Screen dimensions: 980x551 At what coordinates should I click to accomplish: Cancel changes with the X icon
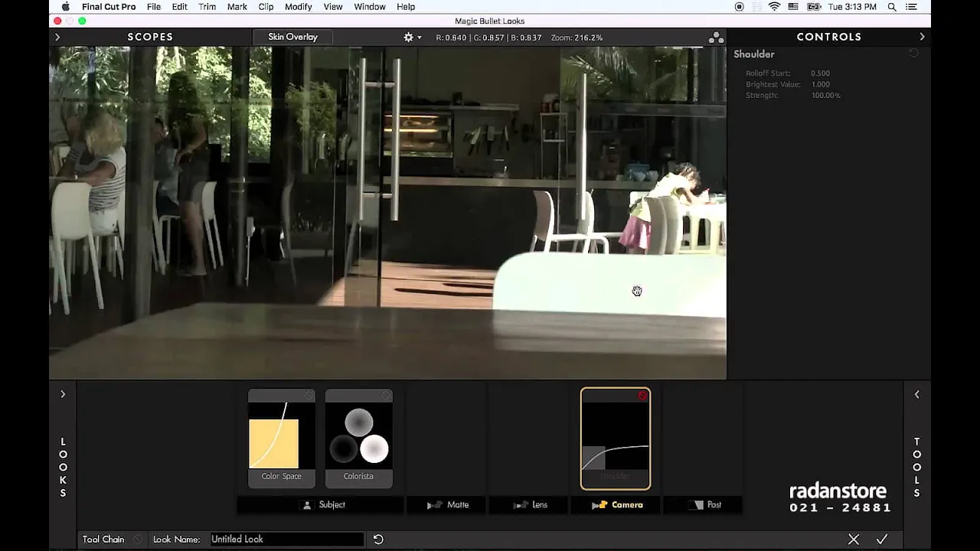[x=854, y=540]
